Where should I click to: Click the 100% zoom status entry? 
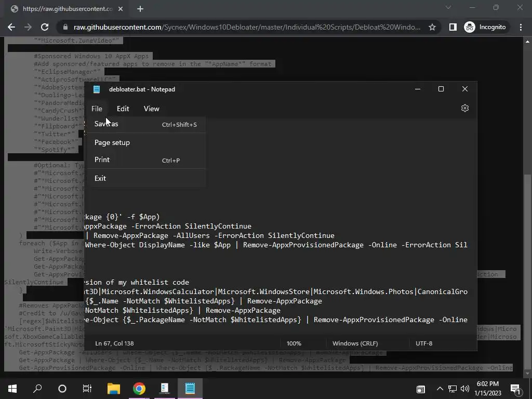coord(294,343)
